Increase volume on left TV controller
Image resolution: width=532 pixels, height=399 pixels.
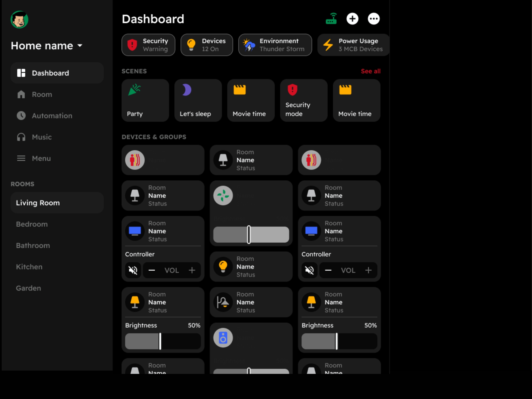coord(192,270)
